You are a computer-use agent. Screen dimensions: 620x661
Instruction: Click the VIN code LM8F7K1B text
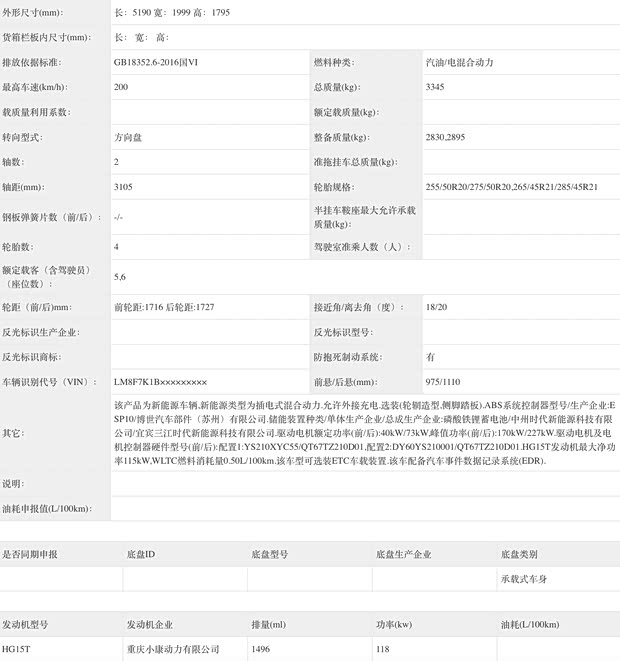pos(137,382)
